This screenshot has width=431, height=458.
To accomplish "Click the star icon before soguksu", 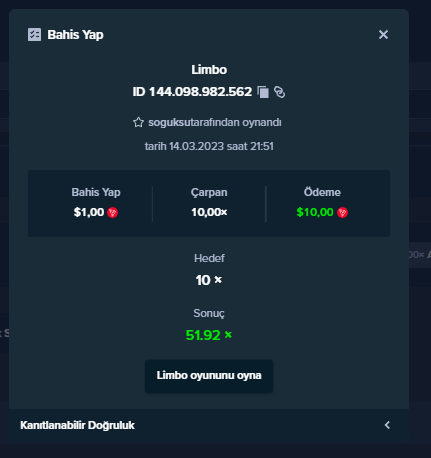I will [x=138, y=122].
